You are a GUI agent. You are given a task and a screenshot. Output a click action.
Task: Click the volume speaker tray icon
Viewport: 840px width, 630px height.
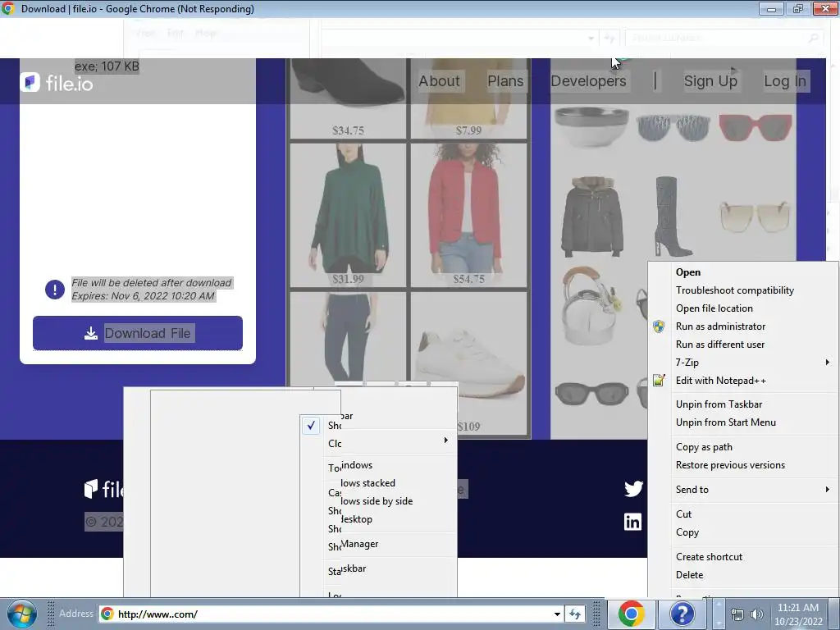point(757,614)
